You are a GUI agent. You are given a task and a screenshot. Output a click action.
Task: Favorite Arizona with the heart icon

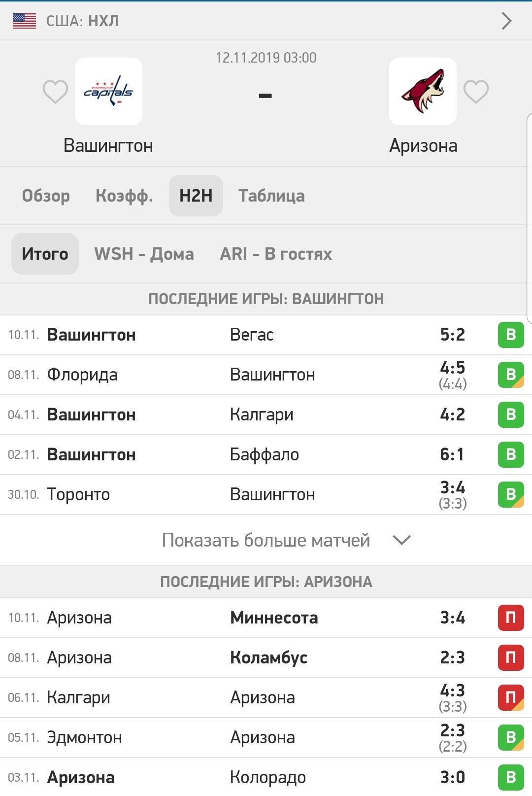[x=476, y=92]
